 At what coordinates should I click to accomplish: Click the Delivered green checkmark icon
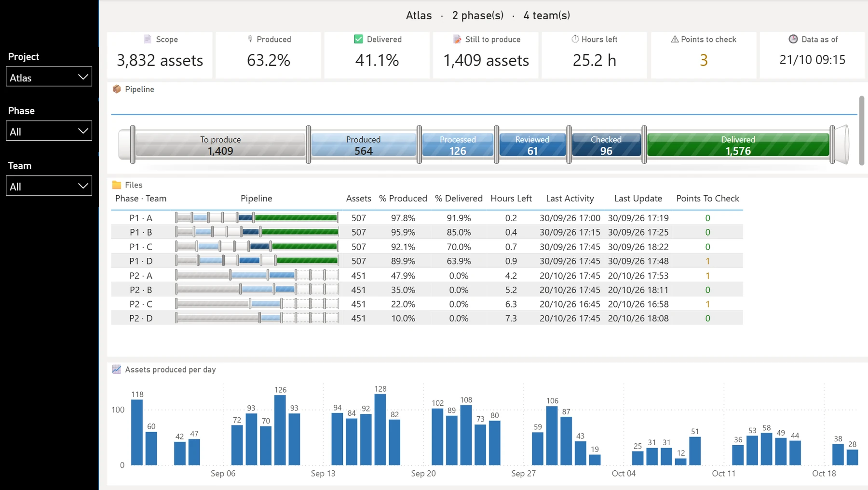358,39
